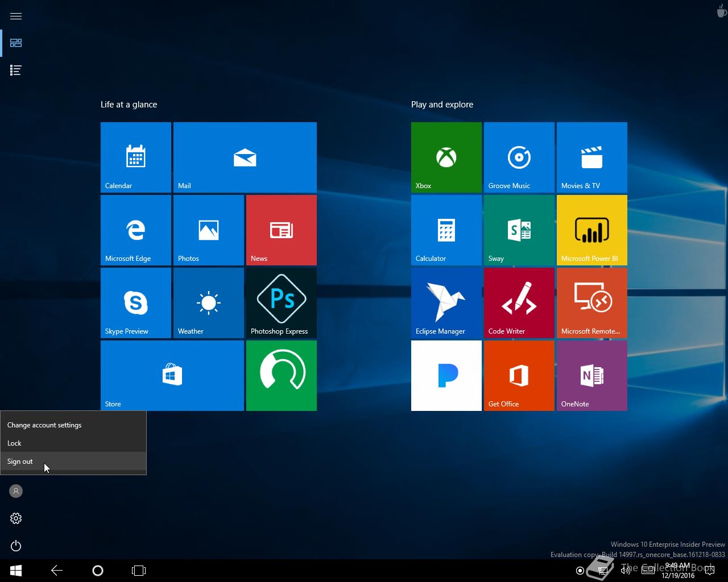The image size is (728, 582).
Task: Launch the Microsoft Remote Desktop tile
Action: click(x=592, y=303)
